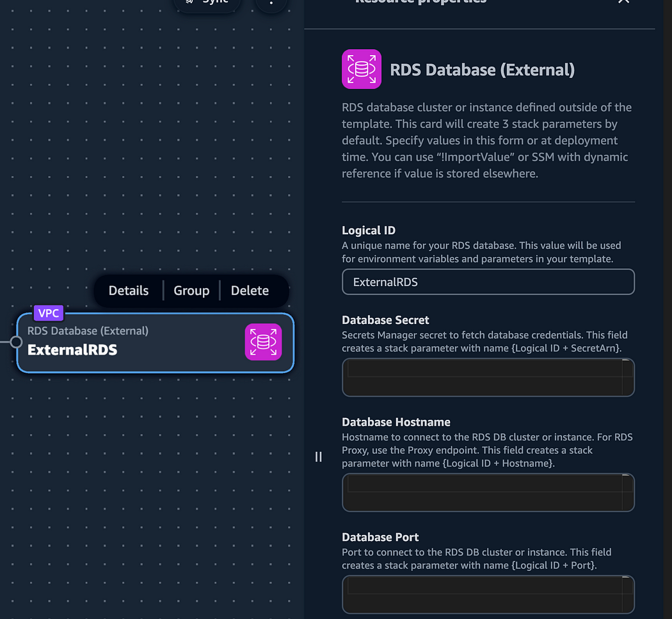The height and width of the screenshot is (619, 672).
Task: Click inside the Database Secret field
Action: tap(488, 377)
